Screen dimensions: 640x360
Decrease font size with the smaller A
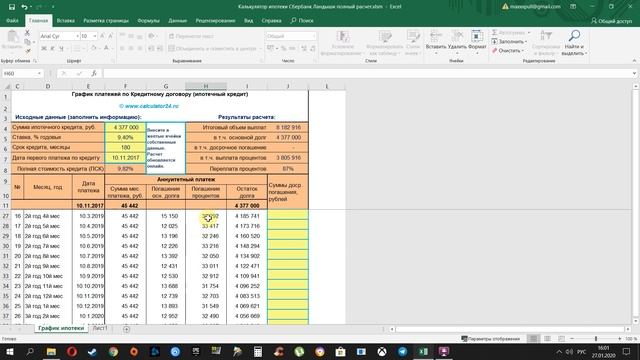[x=110, y=36]
